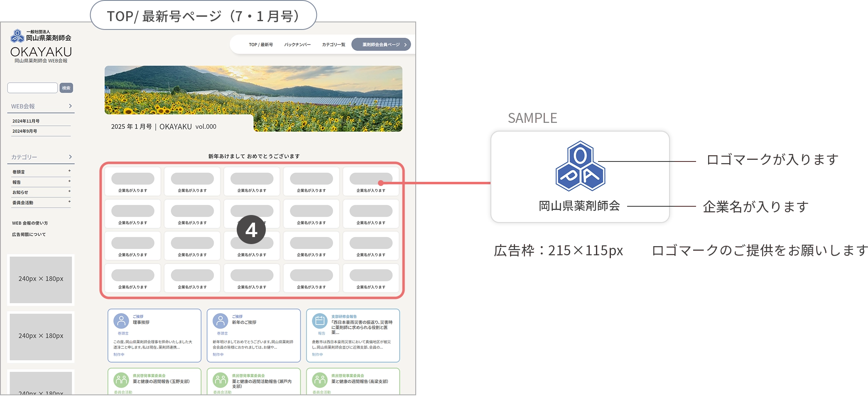Viewport: 868px width, 396px height.
Task: Open the 2024年11月号 issue link
Action: click(26, 121)
